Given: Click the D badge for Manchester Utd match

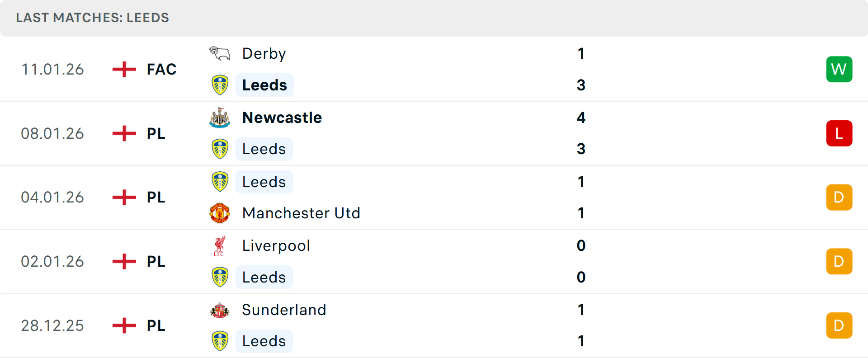Looking at the screenshot, I should [x=839, y=198].
